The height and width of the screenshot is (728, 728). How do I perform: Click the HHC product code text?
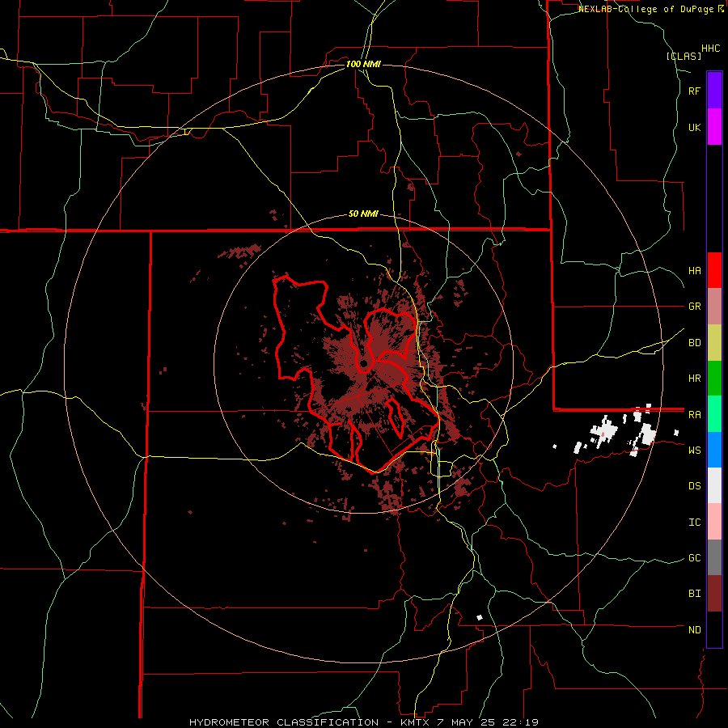click(711, 49)
